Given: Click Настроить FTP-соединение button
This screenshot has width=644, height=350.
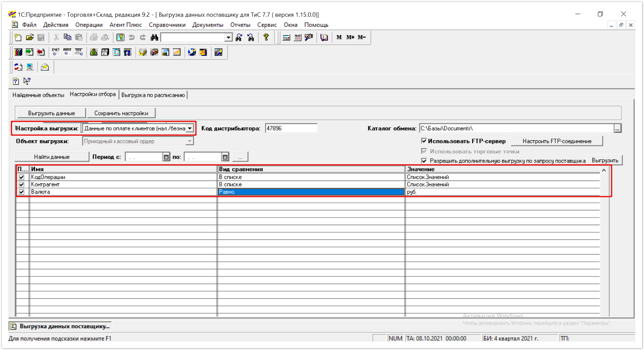Looking at the screenshot, I should (x=557, y=141).
